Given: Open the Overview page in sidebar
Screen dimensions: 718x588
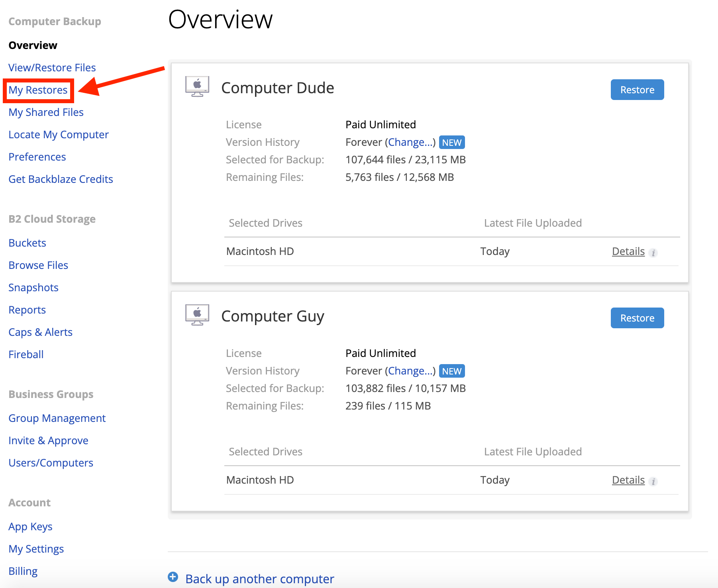Looking at the screenshot, I should pos(33,45).
